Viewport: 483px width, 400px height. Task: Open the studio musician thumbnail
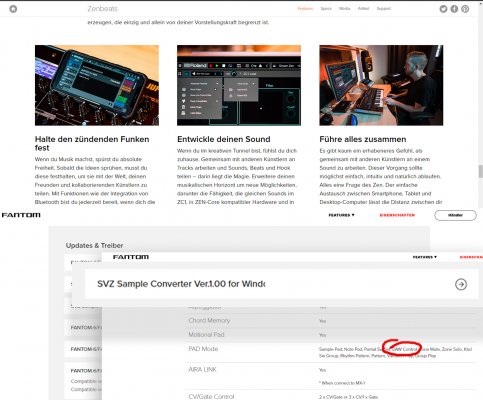click(x=381, y=85)
